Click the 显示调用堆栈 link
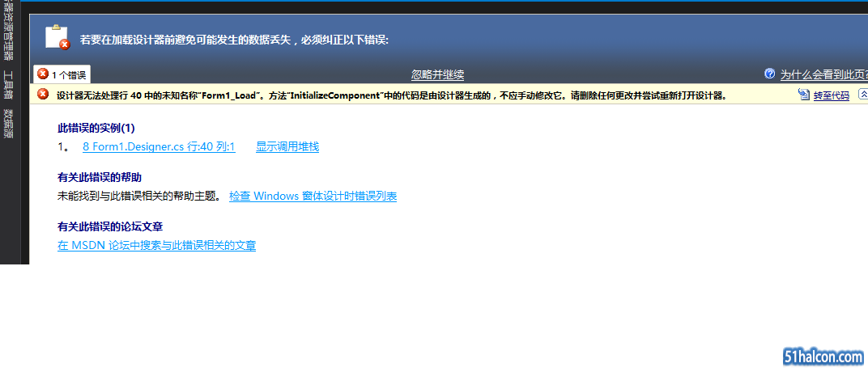The image size is (868, 372). pos(287,147)
